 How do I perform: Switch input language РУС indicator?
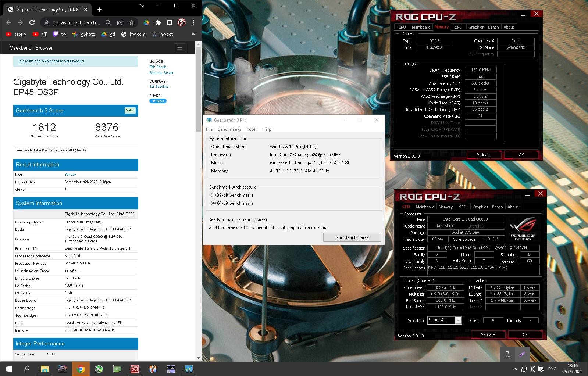[552, 369]
